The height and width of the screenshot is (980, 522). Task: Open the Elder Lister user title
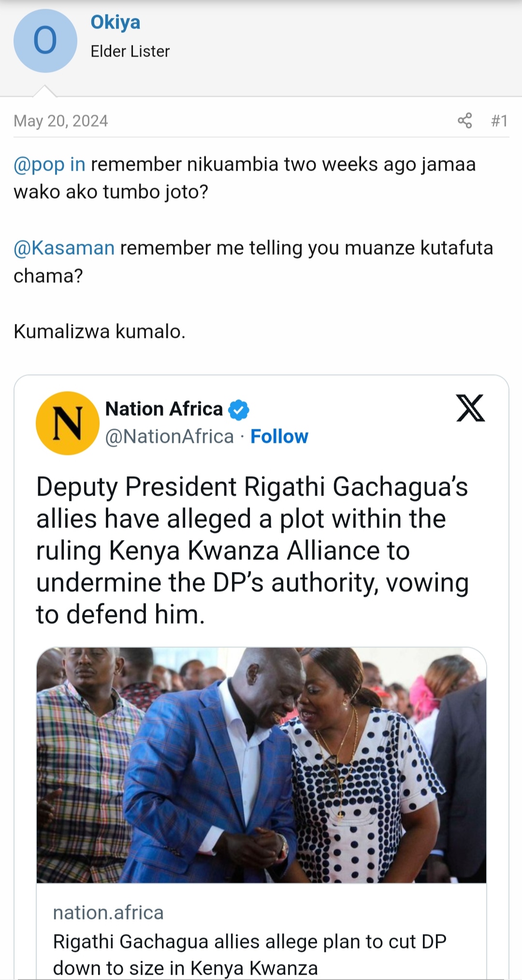pos(130,51)
